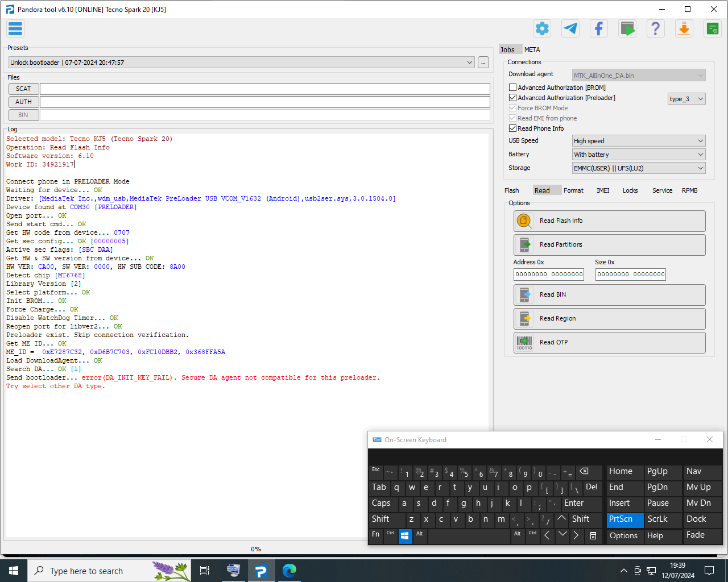Screen dimensions: 728x582
Task: Click the presets ellipsis browse button
Action: tap(483, 63)
